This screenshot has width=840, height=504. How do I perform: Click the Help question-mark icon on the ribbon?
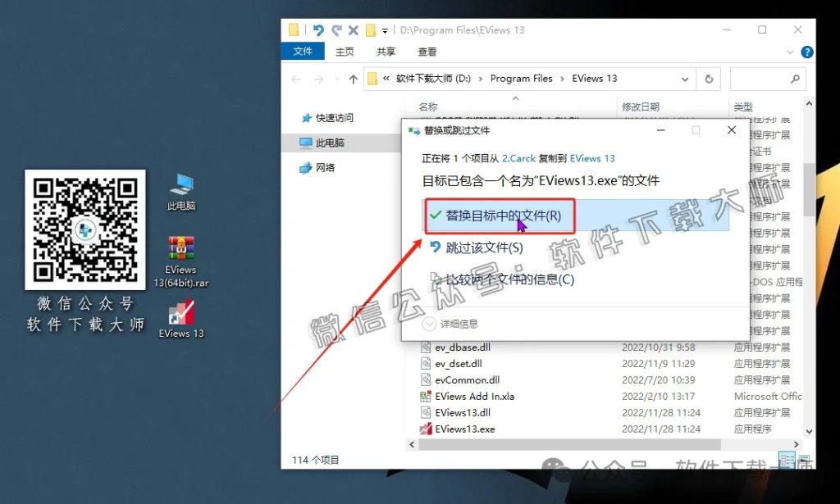807,52
